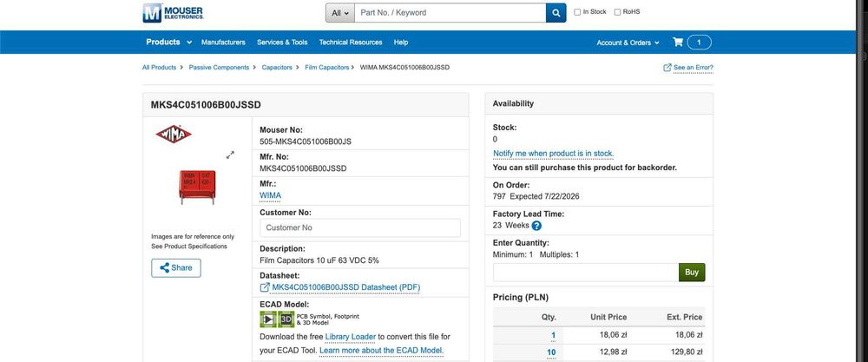This screenshot has width=868, height=362.
Task: Expand the Products menu
Action: [x=169, y=42]
